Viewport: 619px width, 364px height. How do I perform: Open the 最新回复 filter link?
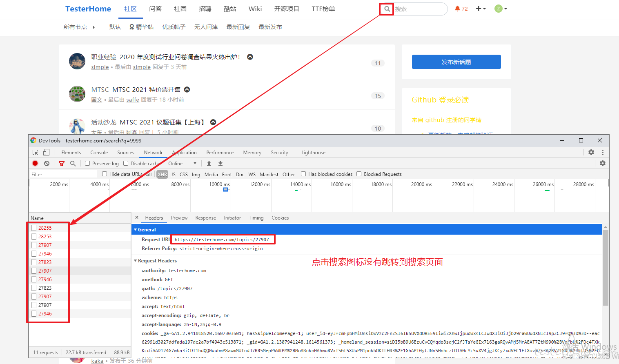click(238, 27)
